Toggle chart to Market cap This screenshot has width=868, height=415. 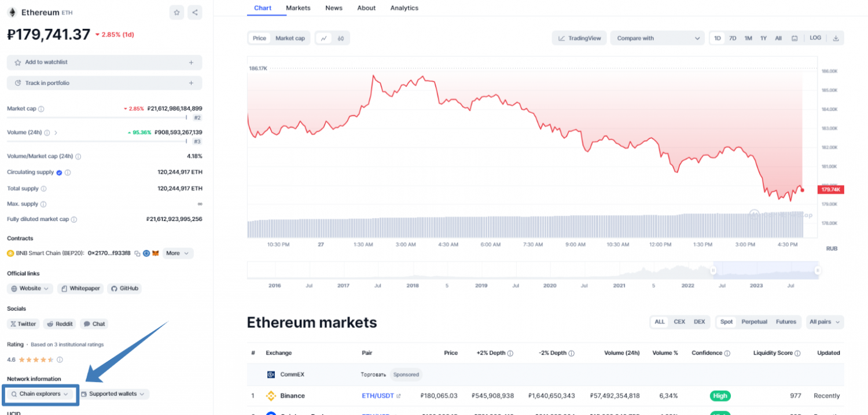click(290, 38)
